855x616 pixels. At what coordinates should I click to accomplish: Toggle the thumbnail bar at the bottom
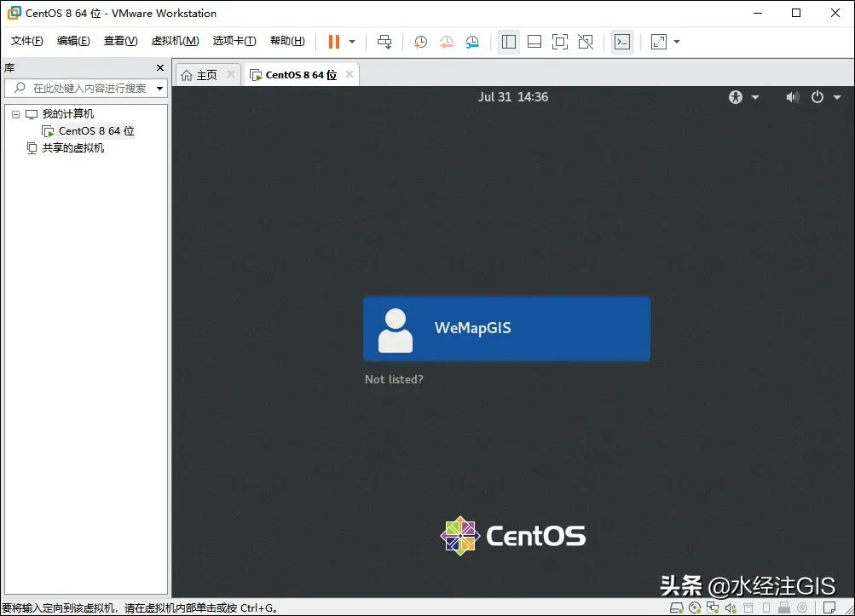click(x=534, y=41)
